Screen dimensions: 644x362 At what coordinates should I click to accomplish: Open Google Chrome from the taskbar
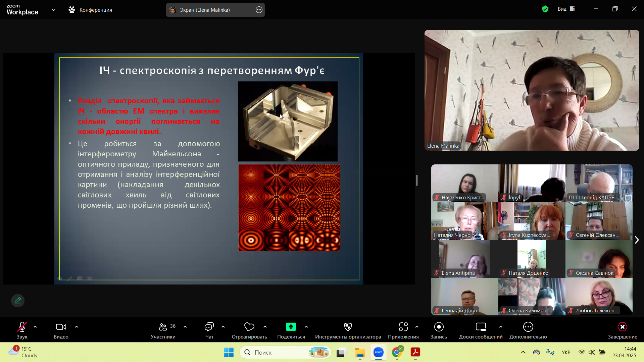coord(397,352)
